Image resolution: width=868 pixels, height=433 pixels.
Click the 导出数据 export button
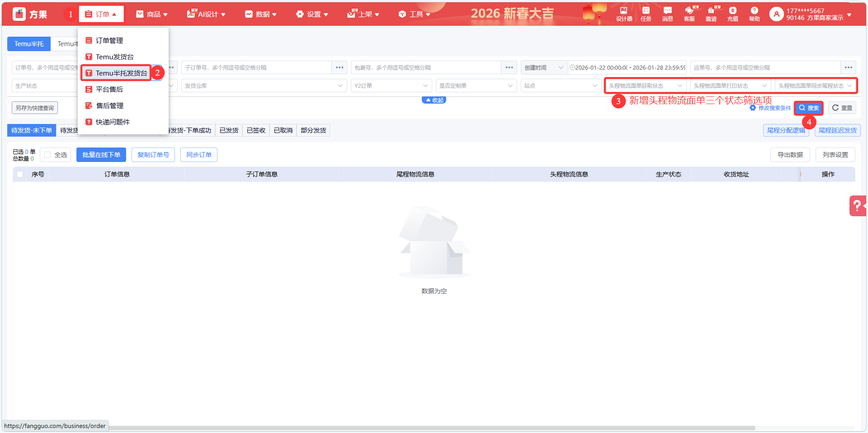pos(790,155)
